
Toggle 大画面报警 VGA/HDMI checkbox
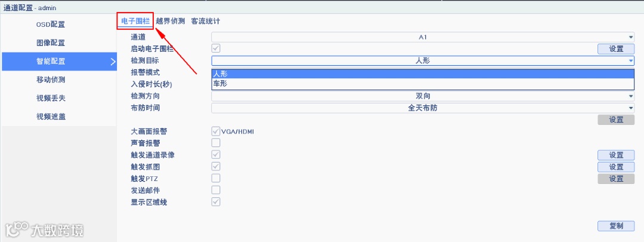(216, 131)
